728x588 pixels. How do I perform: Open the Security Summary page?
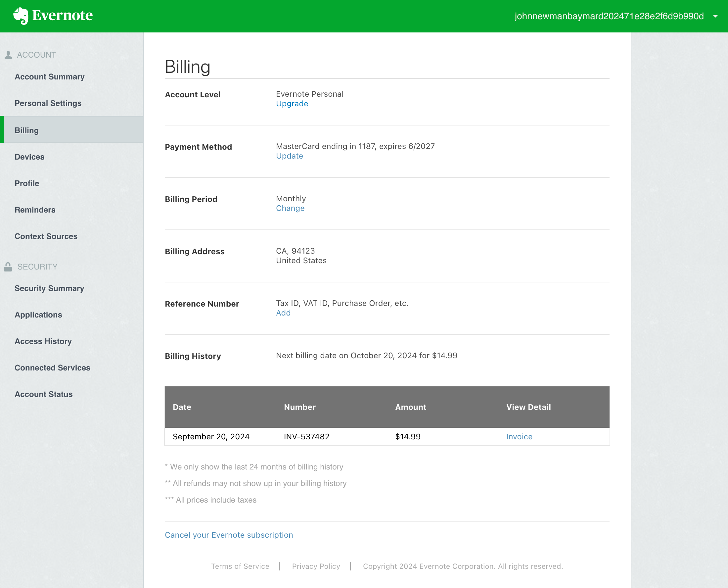coord(49,288)
